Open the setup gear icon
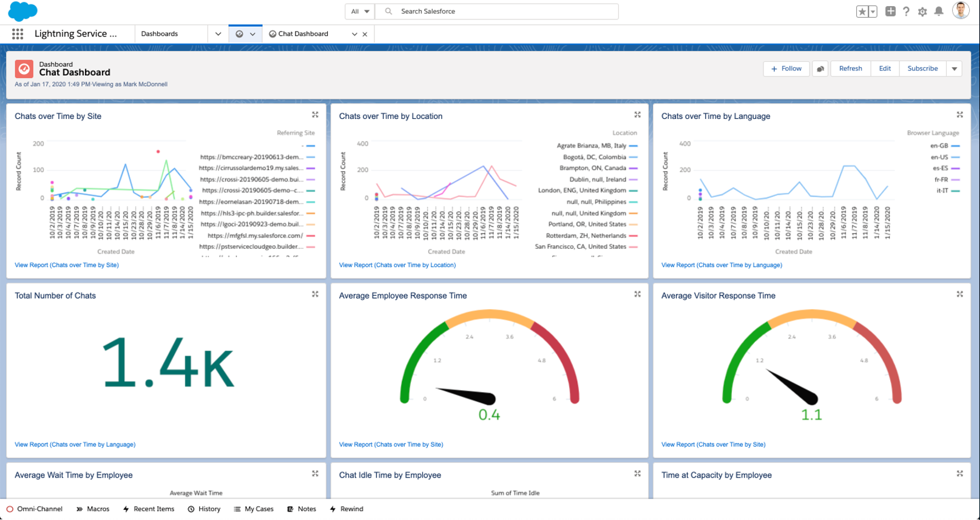The height and width of the screenshot is (520, 980). click(x=922, y=12)
